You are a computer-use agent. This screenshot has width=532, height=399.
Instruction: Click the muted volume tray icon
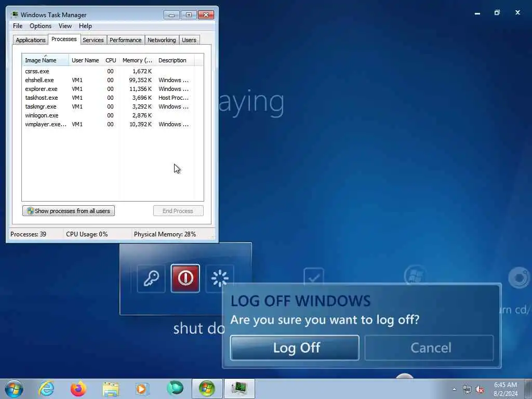click(x=480, y=390)
